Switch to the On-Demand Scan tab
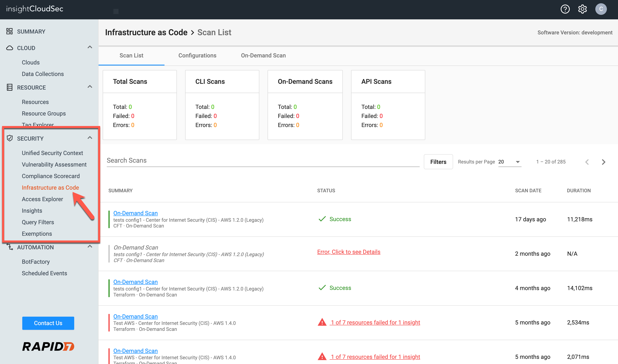Image resolution: width=618 pixels, height=364 pixels. click(x=263, y=55)
